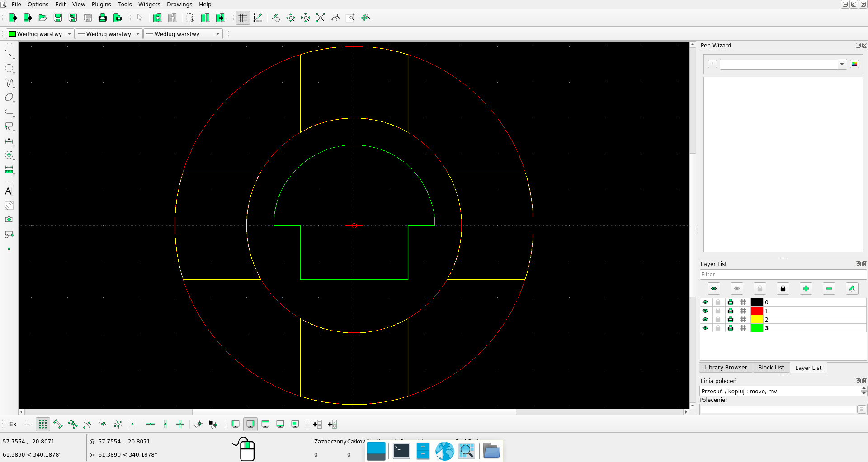The height and width of the screenshot is (462, 868).
Task: Click the layer Filter input field
Action: click(x=783, y=275)
